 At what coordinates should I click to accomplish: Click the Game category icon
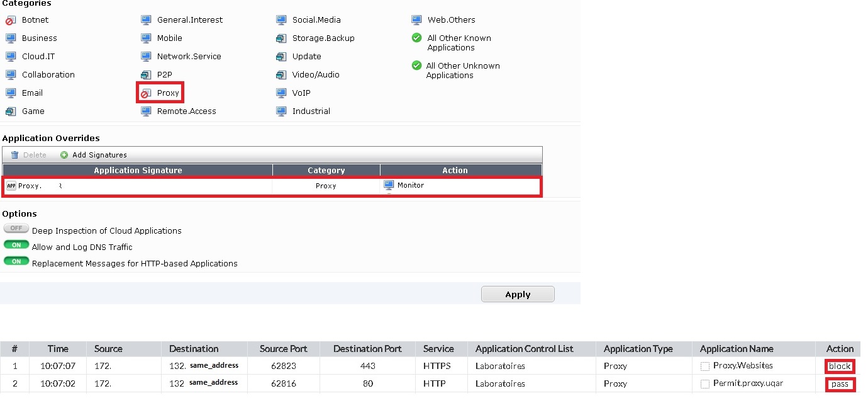[x=11, y=111]
